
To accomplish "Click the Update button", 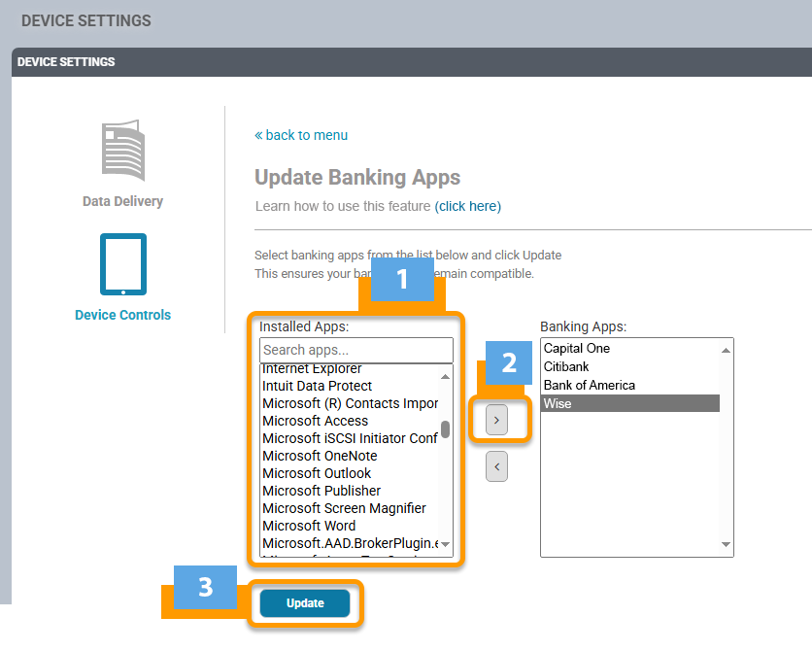I will [305, 602].
